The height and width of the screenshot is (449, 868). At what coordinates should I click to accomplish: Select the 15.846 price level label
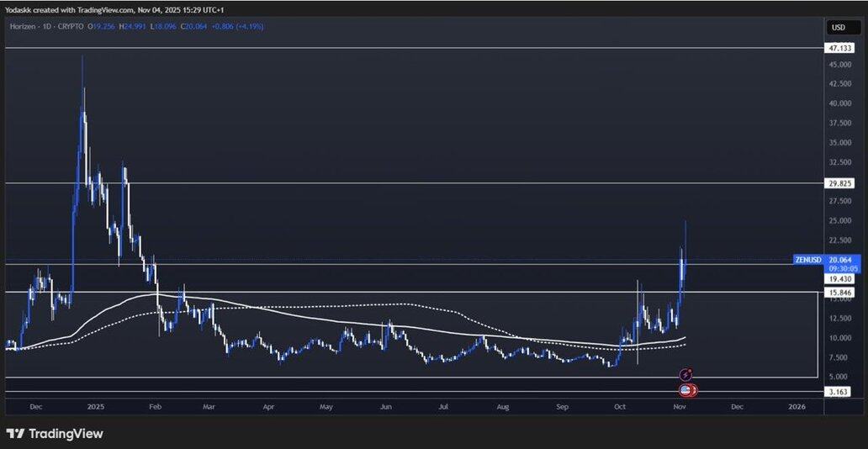[839, 293]
